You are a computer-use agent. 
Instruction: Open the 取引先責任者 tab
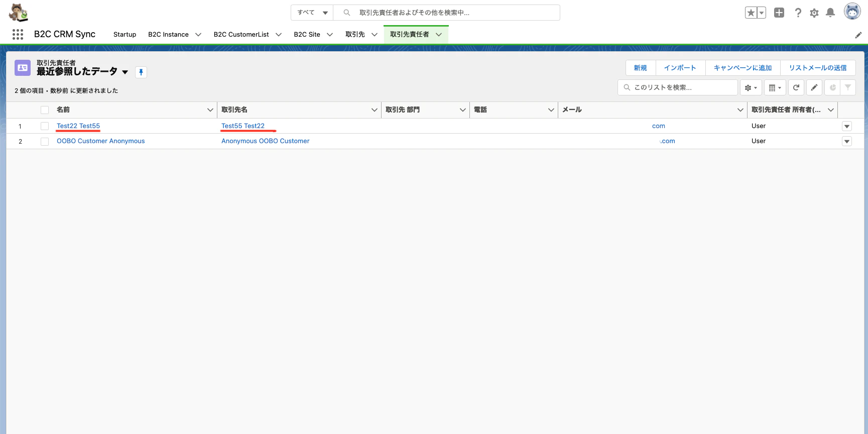(x=410, y=35)
